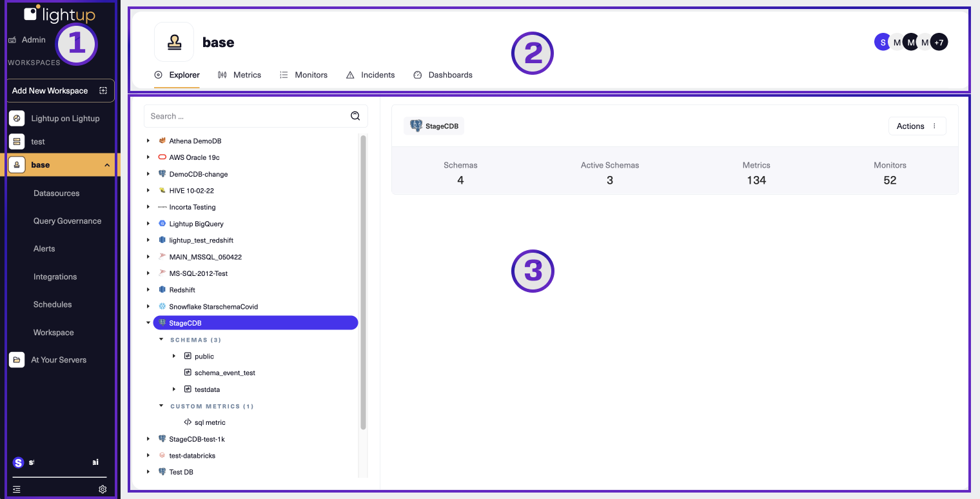The width and height of the screenshot is (980, 499).
Task: Switch to the Explorer tab
Action: coord(177,75)
